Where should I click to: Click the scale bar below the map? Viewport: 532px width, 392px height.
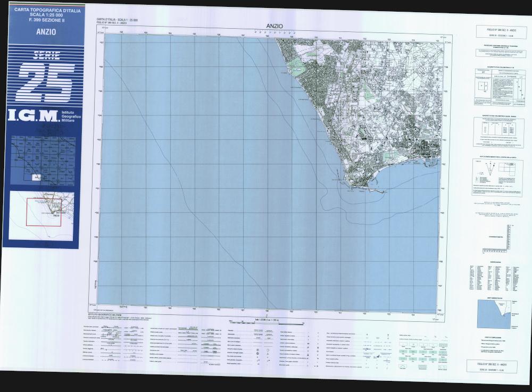266,323
